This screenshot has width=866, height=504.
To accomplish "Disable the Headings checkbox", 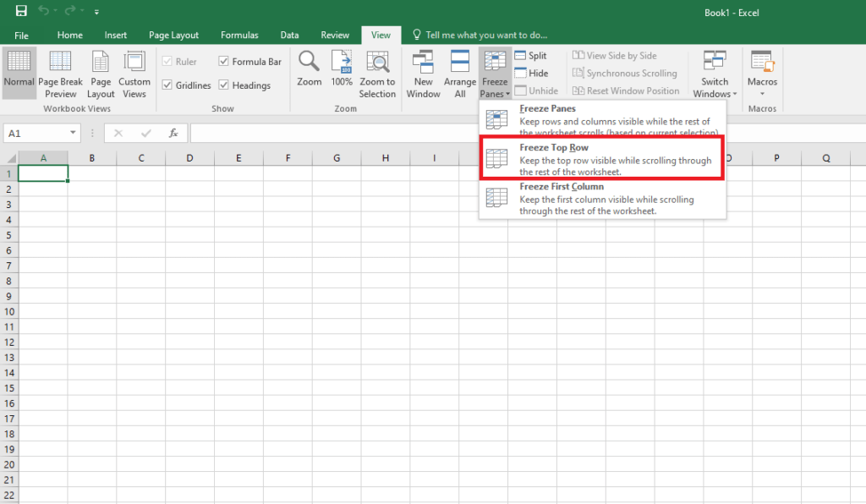I will (x=224, y=85).
